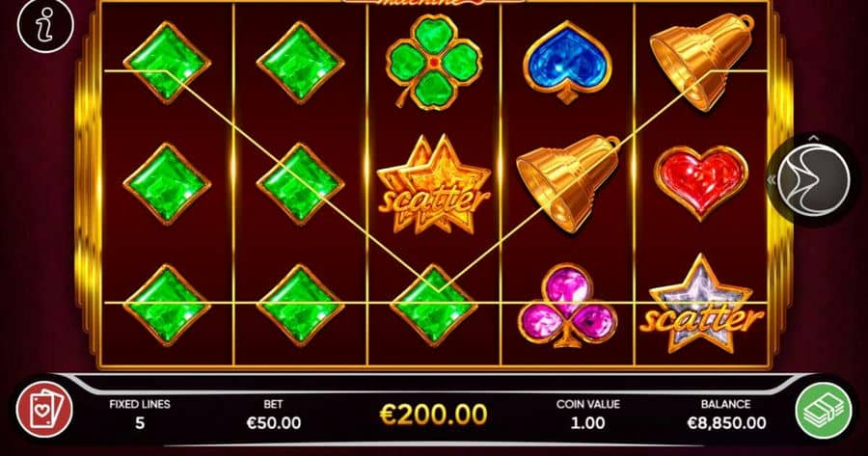View the Balance €8,850.00 display
868x456 pixels.
(x=726, y=415)
